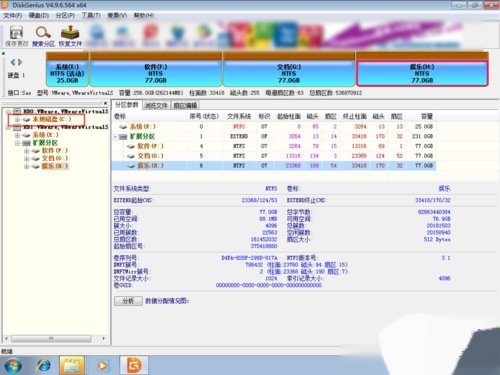
Task: Expand the 娱乐(H:) tree node
Action: point(26,166)
